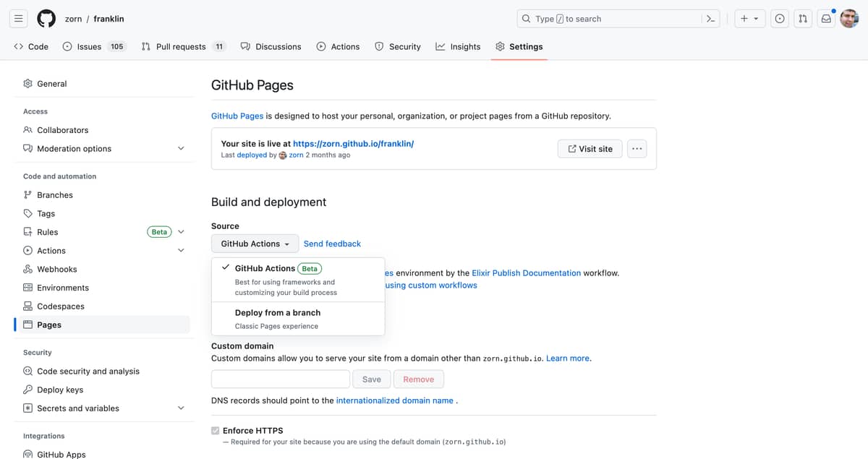
Task: Expand the Moderation options chevron
Action: coord(181,149)
